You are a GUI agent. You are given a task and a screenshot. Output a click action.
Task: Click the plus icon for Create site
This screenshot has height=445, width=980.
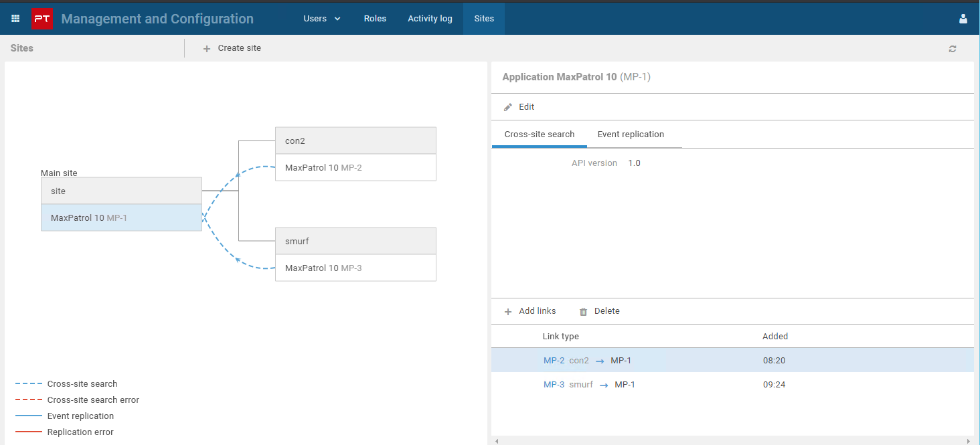(207, 48)
